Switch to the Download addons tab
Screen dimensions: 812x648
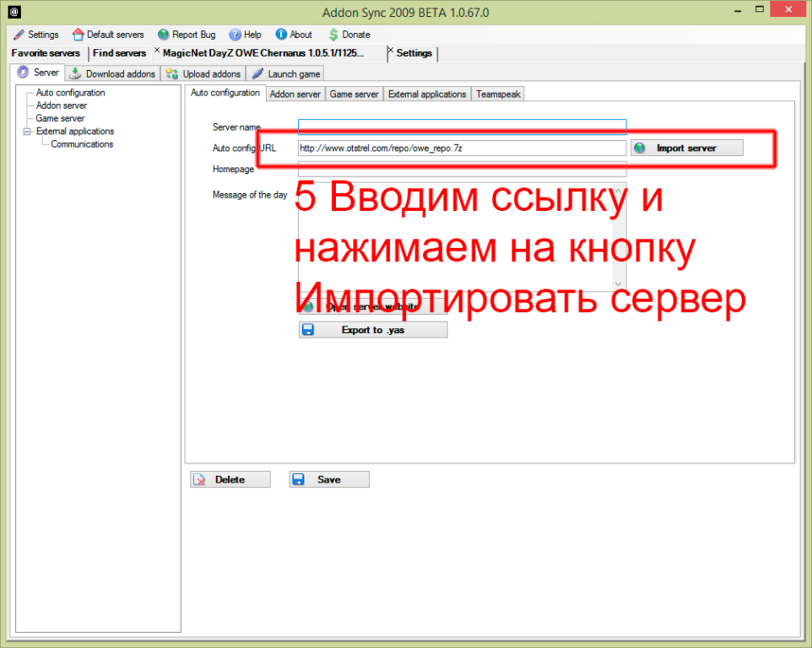(x=112, y=73)
